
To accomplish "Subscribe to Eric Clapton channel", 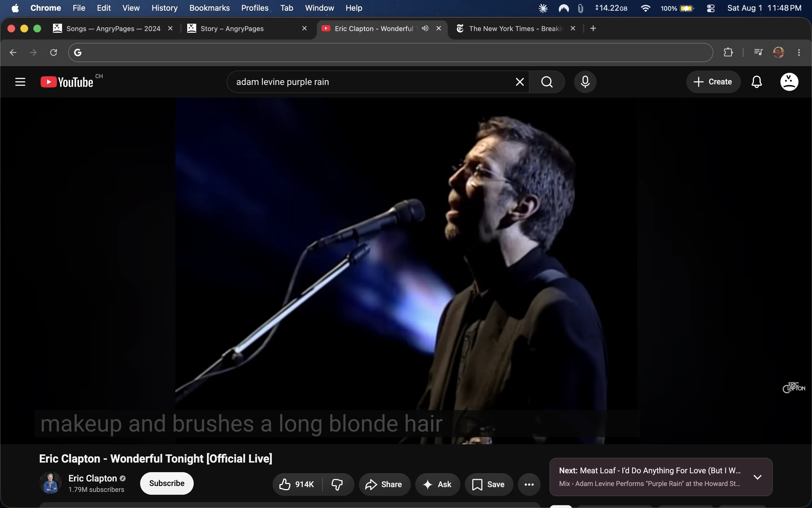I will click(x=167, y=483).
